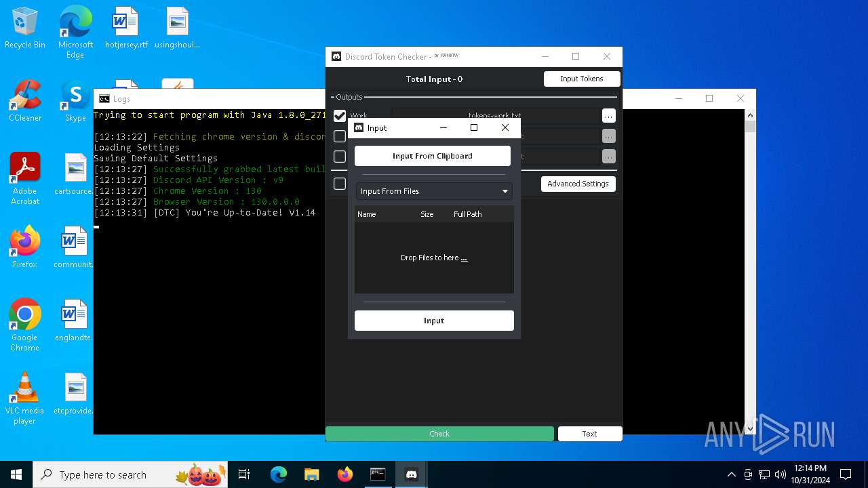Click the Text button
868x488 pixels.
click(x=589, y=434)
